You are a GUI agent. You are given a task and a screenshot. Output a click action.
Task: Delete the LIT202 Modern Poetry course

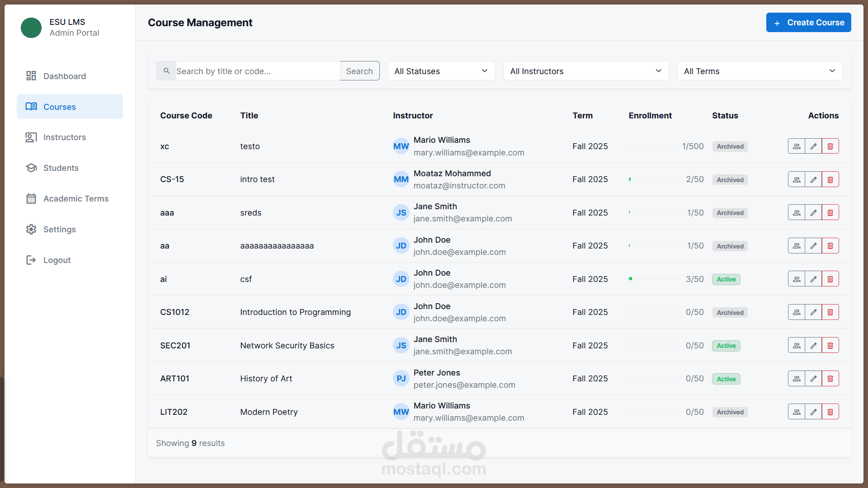point(830,412)
